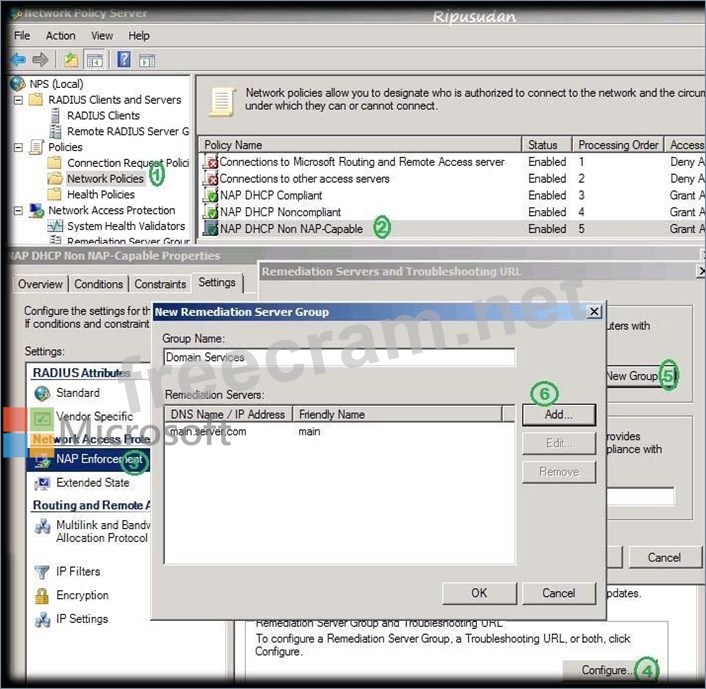Image resolution: width=706 pixels, height=689 pixels.
Task: Click the DNS Name / IP Address column header
Action: 228,414
